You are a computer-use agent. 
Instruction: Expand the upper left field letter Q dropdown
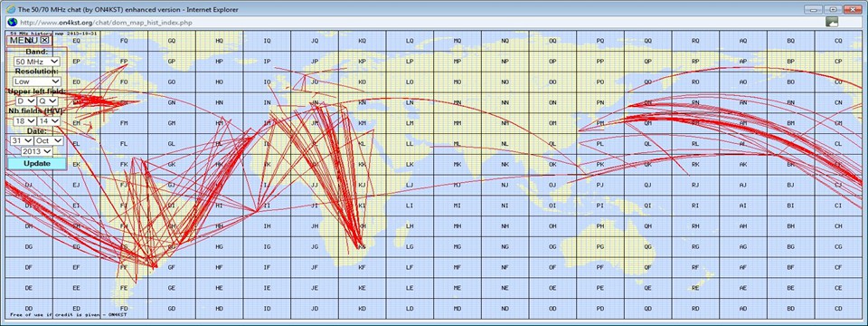coord(48,101)
